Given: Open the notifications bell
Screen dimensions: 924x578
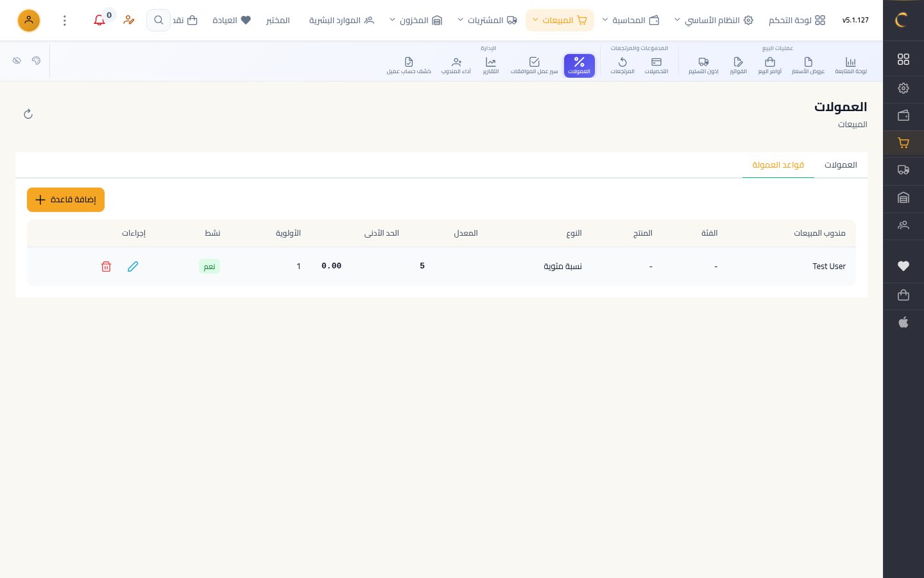Looking at the screenshot, I should point(99,21).
